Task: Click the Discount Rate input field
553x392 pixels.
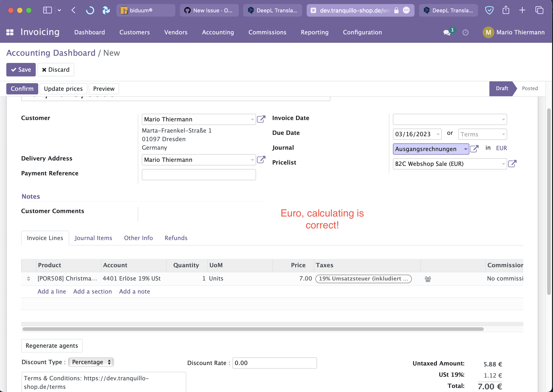Action: [x=274, y=363]
